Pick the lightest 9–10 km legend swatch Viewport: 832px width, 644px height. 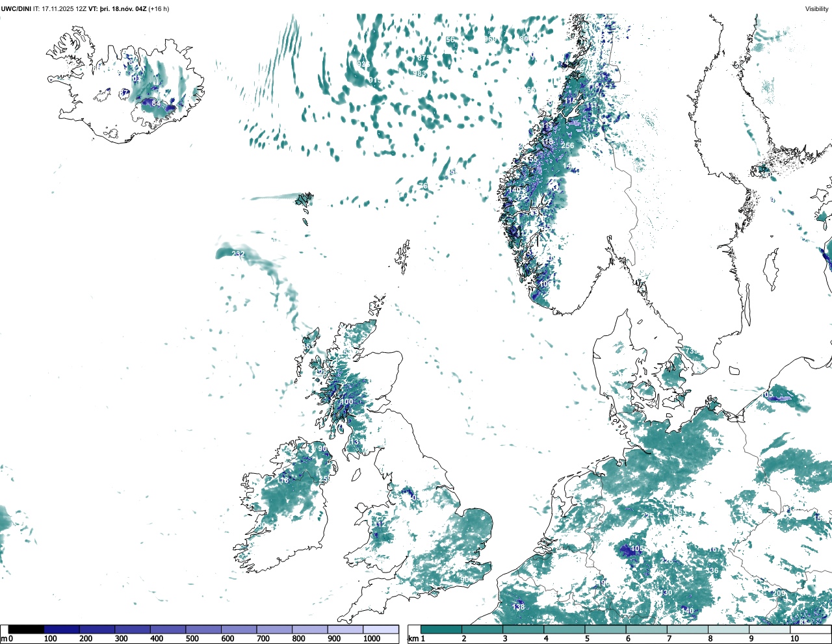(x=770, y=629)
